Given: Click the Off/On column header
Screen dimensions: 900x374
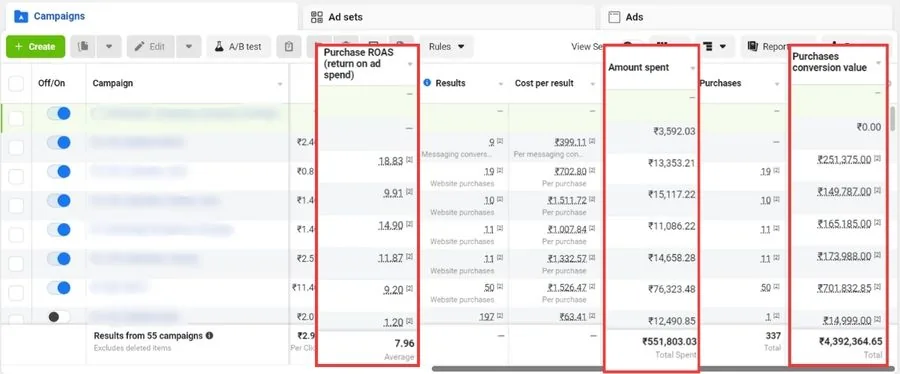Looking at the screenshot, I should (x=52, y=83).
